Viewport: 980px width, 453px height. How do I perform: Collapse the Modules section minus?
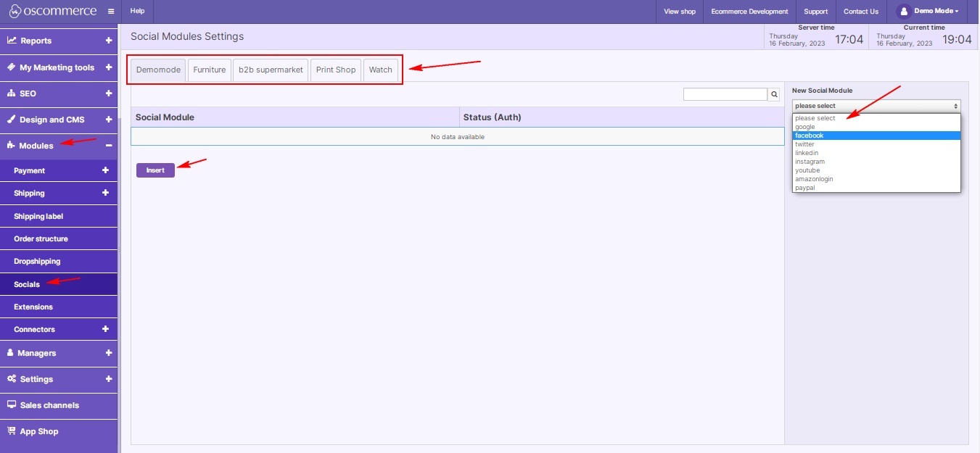[x=109, y=146]
